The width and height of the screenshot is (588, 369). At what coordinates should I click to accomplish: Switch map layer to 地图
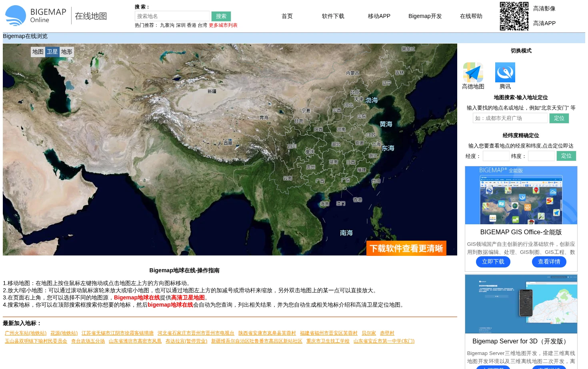38,52
